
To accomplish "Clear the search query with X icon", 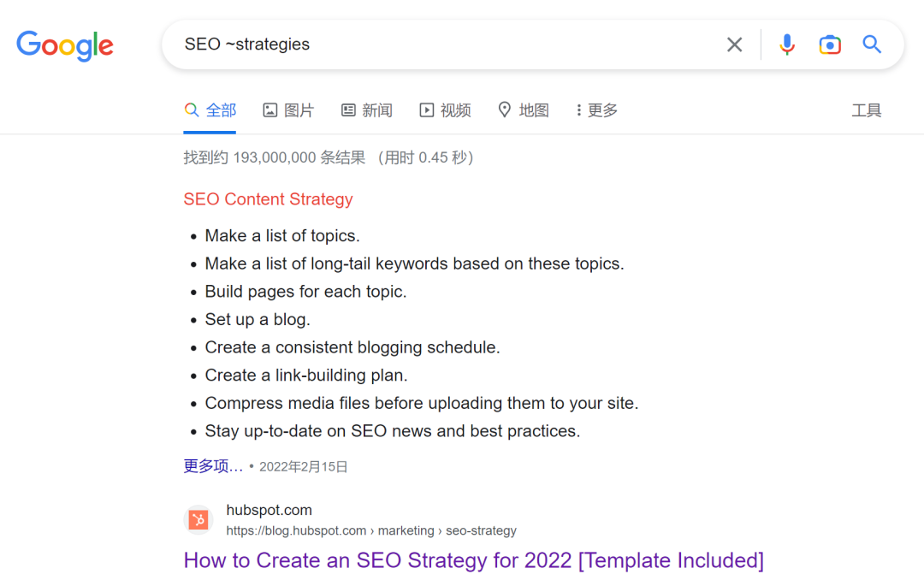I will [734, 44].
